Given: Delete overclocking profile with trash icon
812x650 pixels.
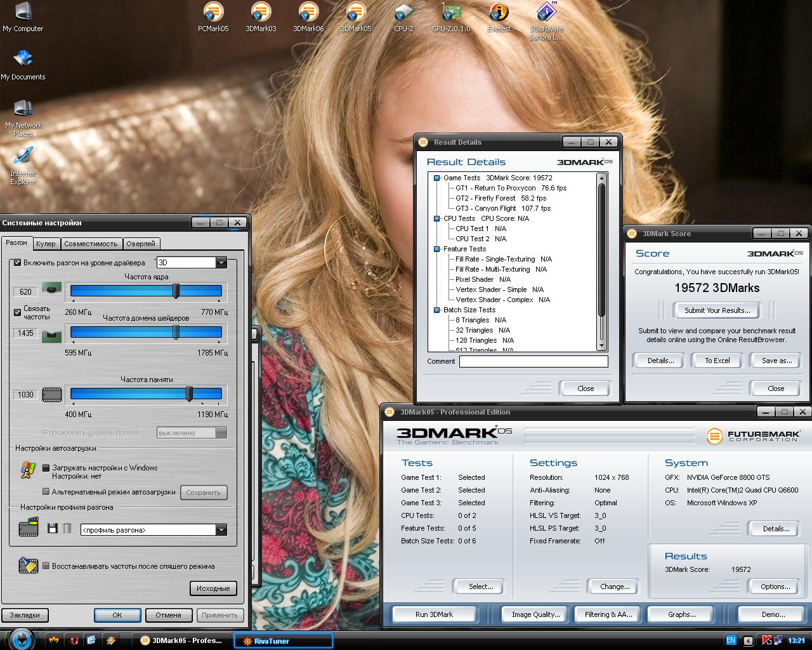Looking at the screenshot, I should (x=67, y=528).
